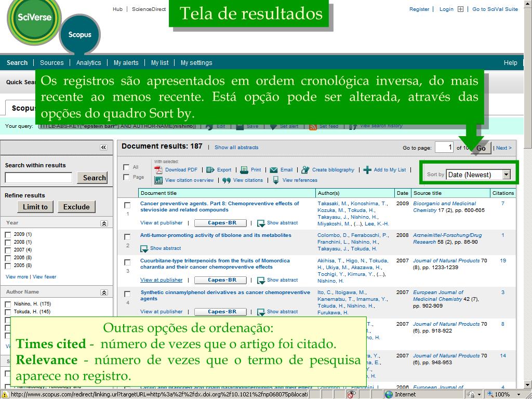Tick the year 2009 filter checkbox
Image resolution: width=532 pixels, height=399 pixels.
point(8,235)
